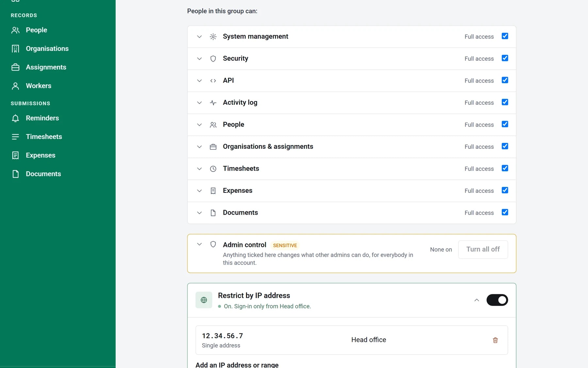Select the 12.34.56.7 IP address text
Screen dimensions: 588x368
(x=222, y=336)
